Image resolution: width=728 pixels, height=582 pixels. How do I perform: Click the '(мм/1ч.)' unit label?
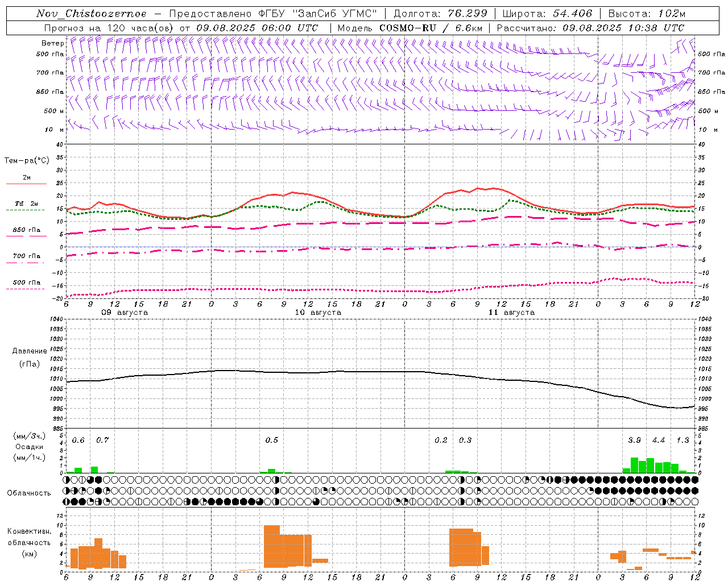click(x=30, y=458)
